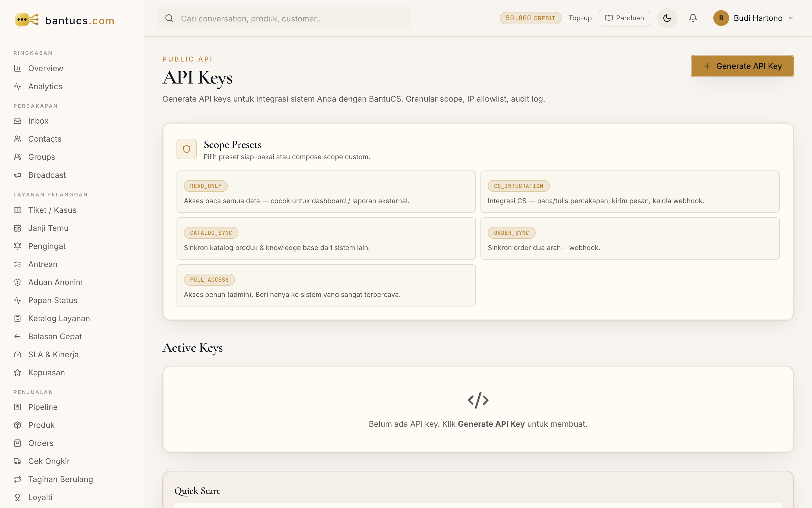Click the Tagihan Berulang repeat icon
This screenshot has width=812, height=508.
pyautogui.click(x=17, y=479)
